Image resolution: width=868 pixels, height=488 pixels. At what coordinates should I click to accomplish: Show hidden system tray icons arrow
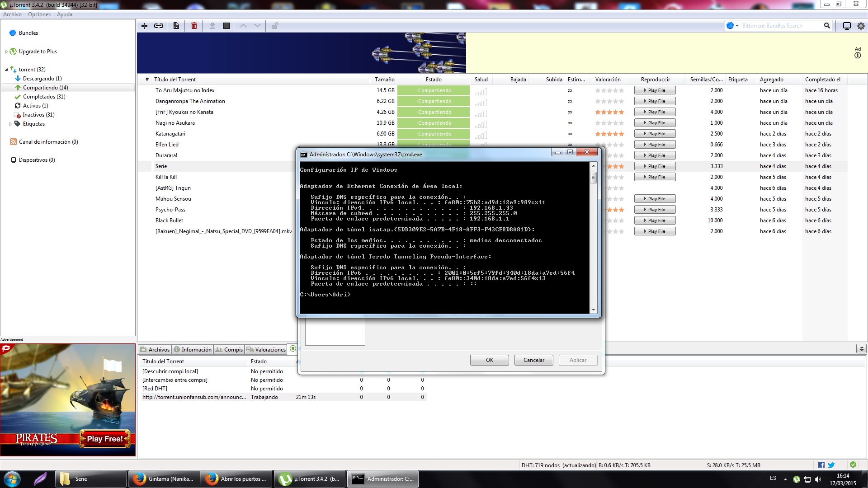click(785, 479)
